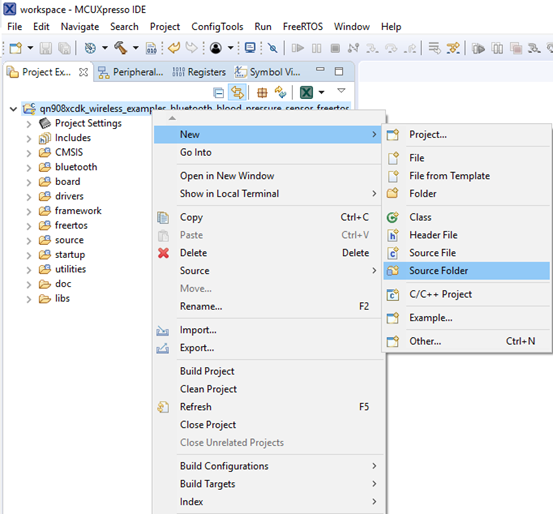Toggle Link with Editor icon
Screen dimensions: 553x514
(x=237, y=92)
